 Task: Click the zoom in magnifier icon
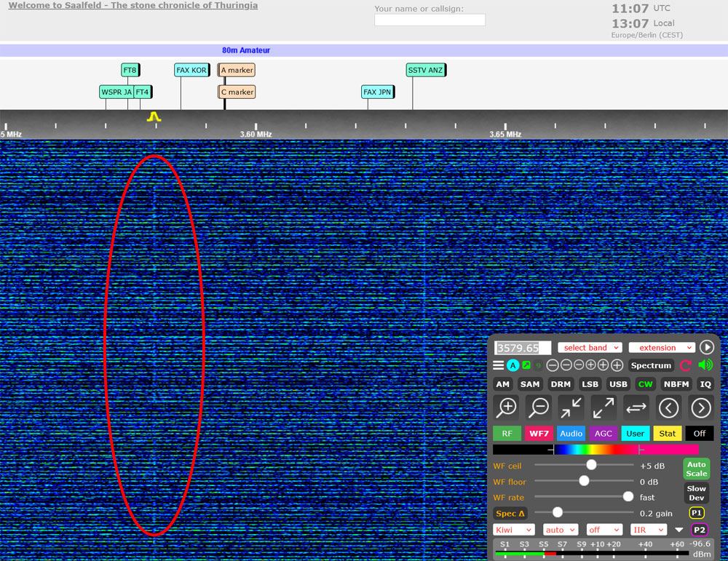[x=506, y=407]
